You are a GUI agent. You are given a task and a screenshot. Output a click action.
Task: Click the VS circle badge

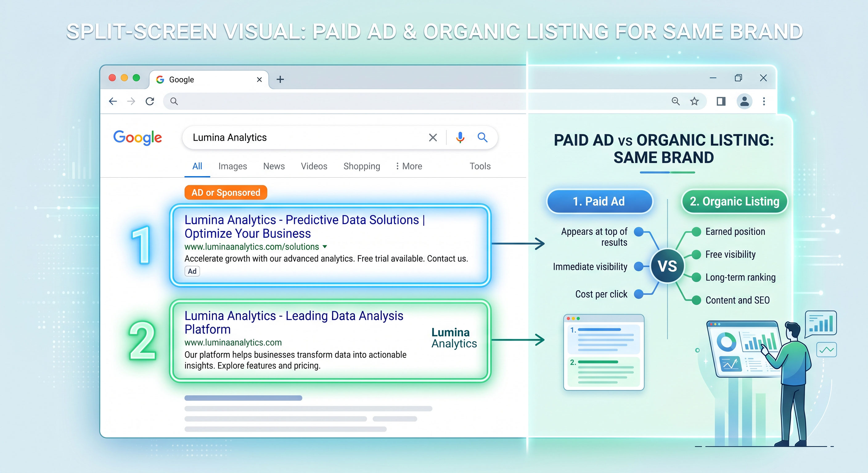point(667,266)
